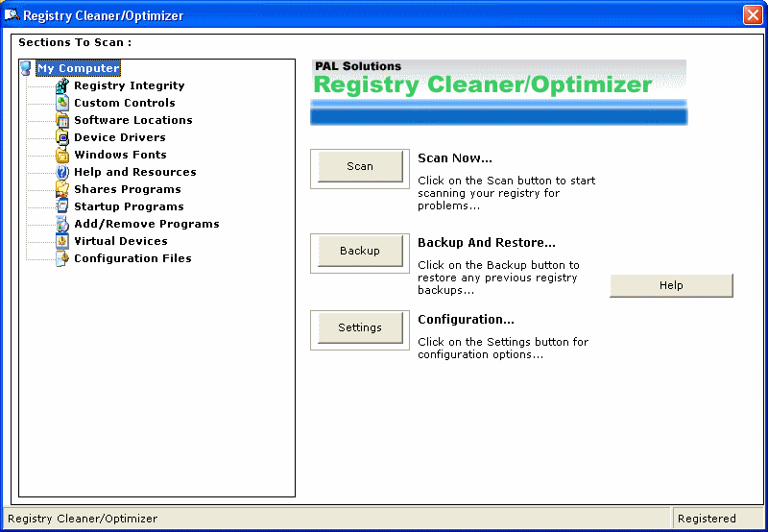Image resolution: width=768 pixels, height=532 pixels.
Task: Select the Help and Resources label
Action: coord(135,172)
